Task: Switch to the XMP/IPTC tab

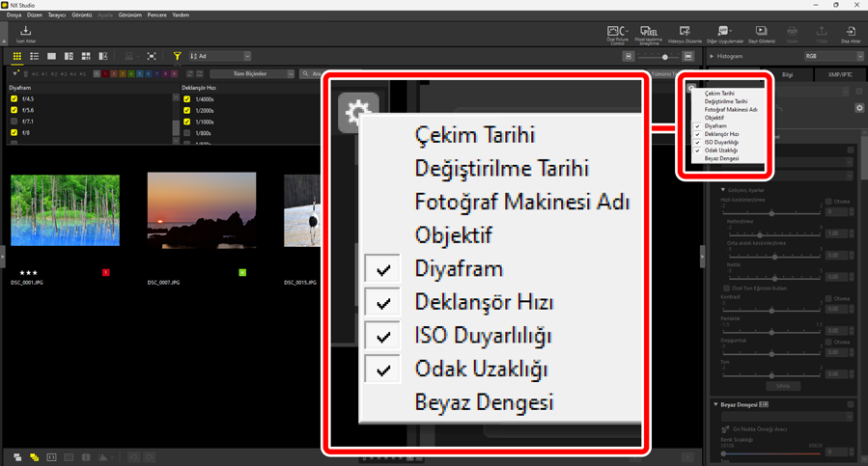Action: pyautogui.click(x=838, y=73)
